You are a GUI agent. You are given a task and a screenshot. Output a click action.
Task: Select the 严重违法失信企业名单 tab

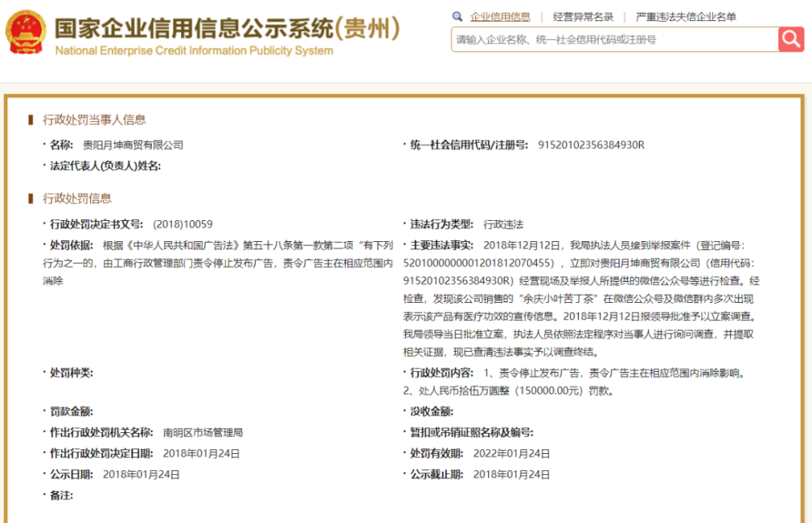coord(685,16)
